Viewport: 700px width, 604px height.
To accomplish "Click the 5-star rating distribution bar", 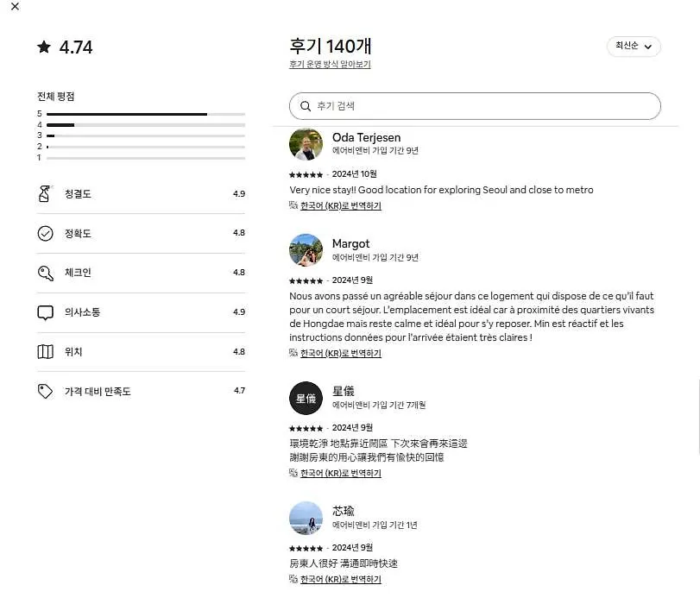I will tap(146, 114).
